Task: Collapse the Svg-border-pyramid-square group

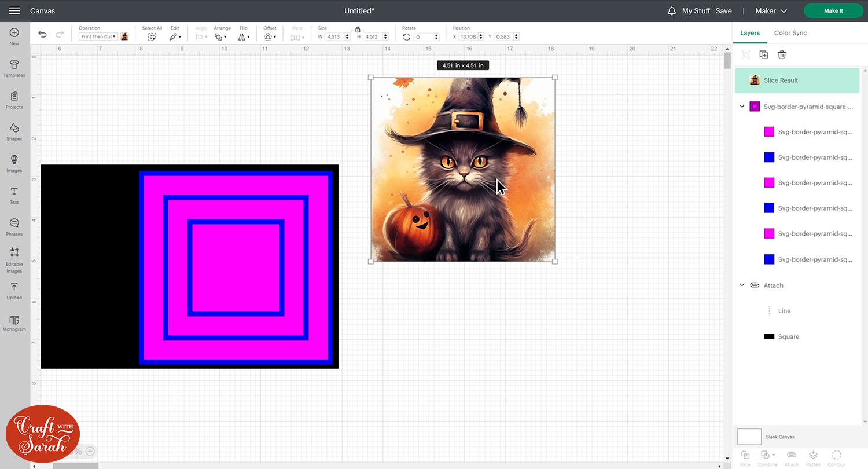Action: tap(742, 107)
